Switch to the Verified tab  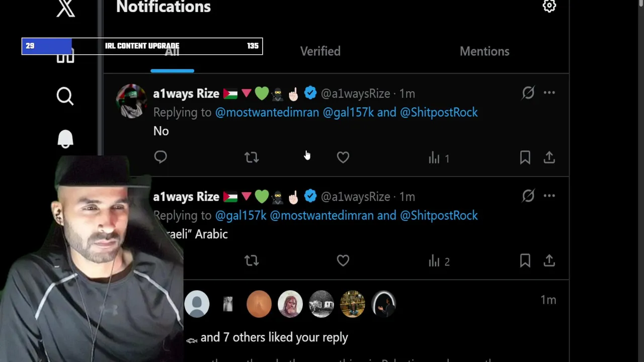click(320, 51)
